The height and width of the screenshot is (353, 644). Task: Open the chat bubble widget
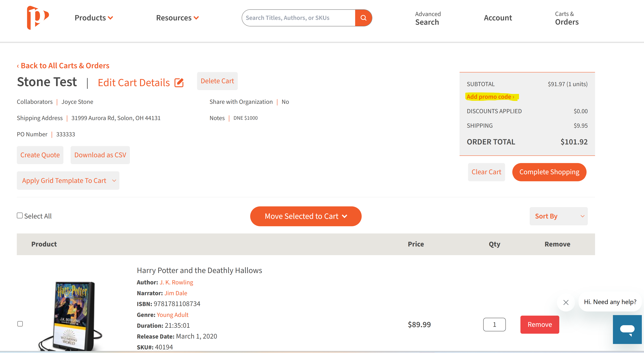coord(627,329)
